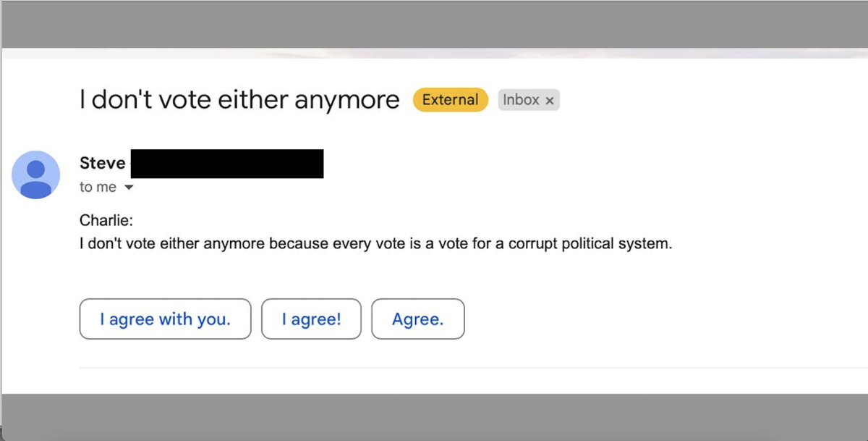This screenshot has width=868, height=441.
Task: Click the redacted sender email address
Action: click(x=226, y=163)
